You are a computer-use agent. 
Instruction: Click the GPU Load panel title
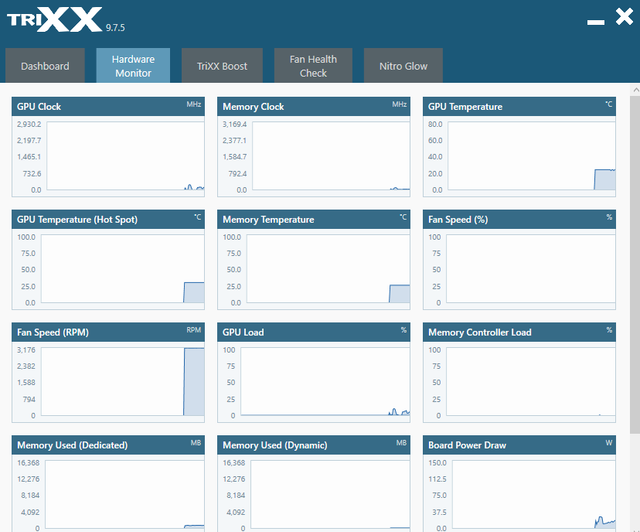pos(243,332)
